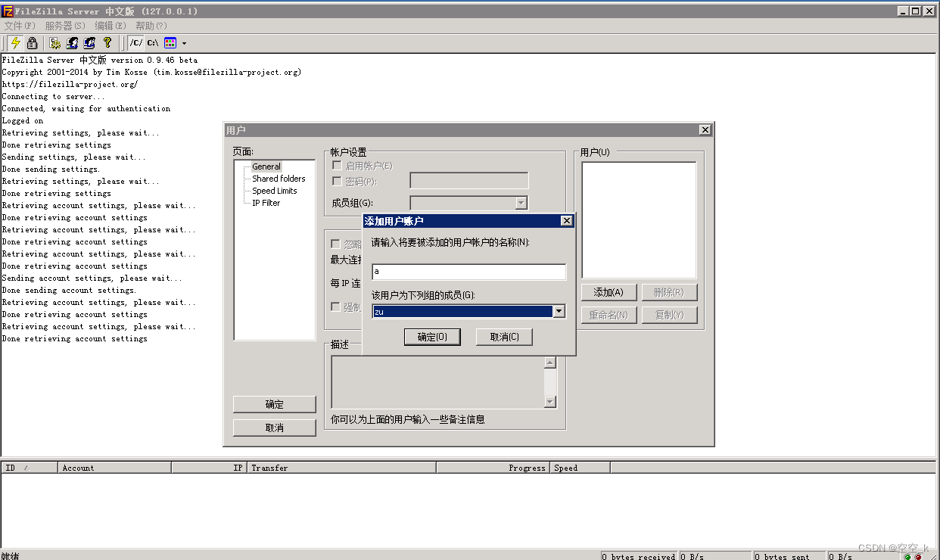Viewport: 940px width, 560px height.
Task: Click 'bytes received' status bar entry
Action: [x=640, y=556]
